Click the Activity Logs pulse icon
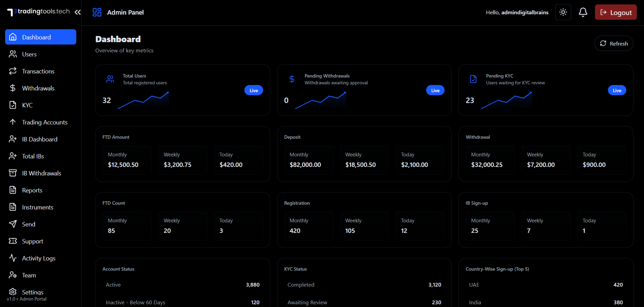 [x=13, y=258]
